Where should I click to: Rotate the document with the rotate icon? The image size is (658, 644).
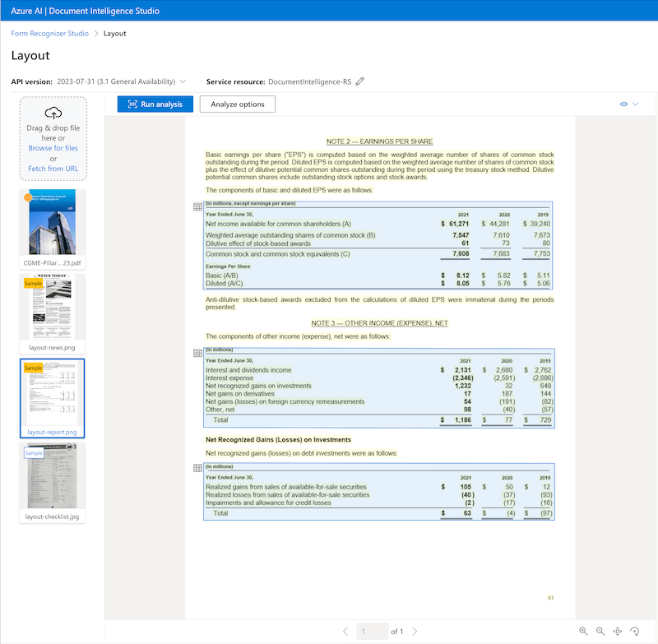tap(635, 631)
